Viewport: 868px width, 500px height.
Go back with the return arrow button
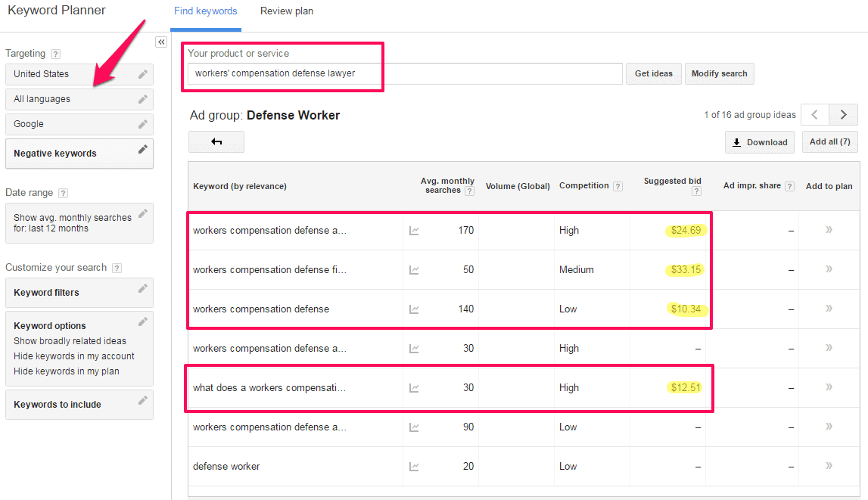(216, 141)
